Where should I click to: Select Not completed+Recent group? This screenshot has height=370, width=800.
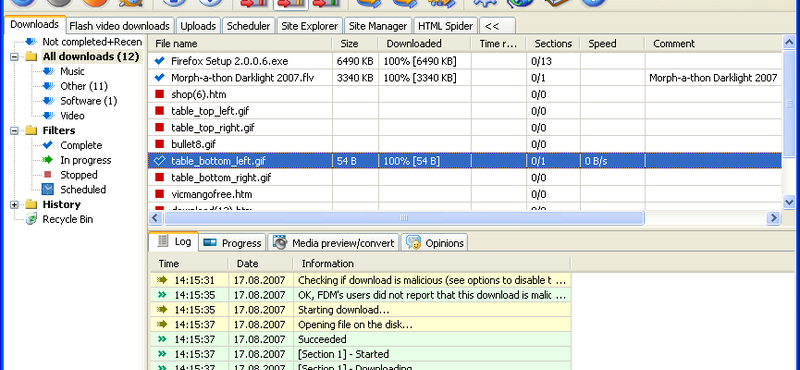92,42
